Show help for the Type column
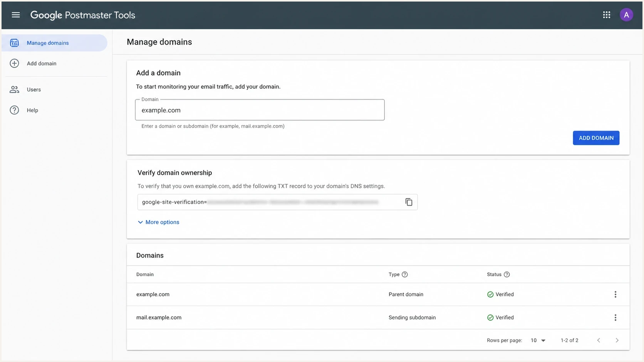Image resolution: width=644 pixels, height=362 pixels. [x=404, y=274]
